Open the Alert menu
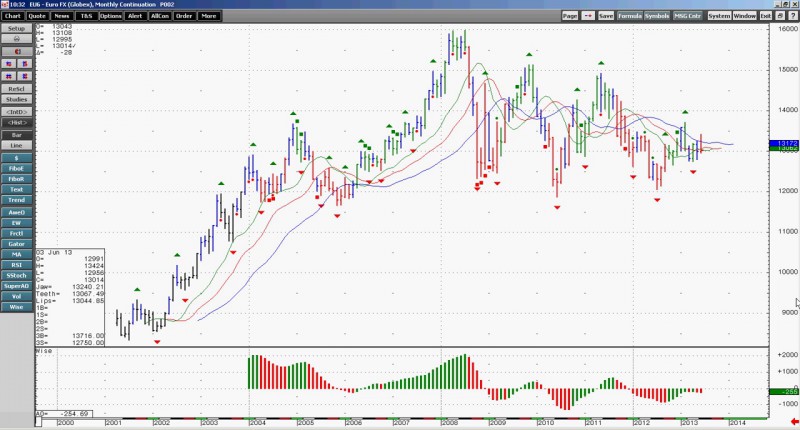Viewport: 800px width, 430px height. (x=135, y=16)
